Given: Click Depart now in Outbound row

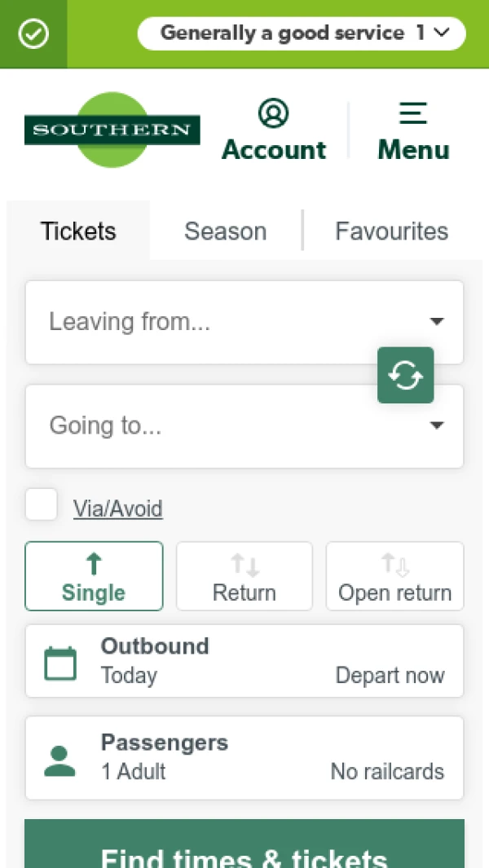Looking at the screenshot, I should [390, 676].
